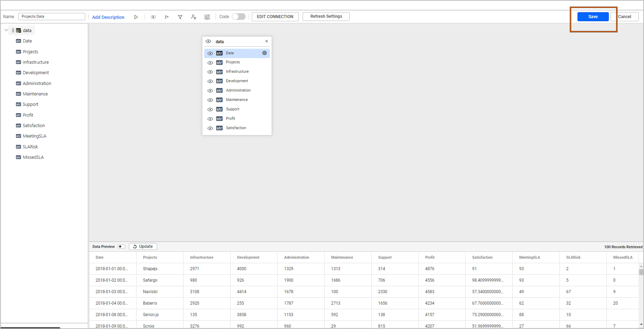Click the funnel filter icon
644x329 pixels.
[x=180, y=17]
